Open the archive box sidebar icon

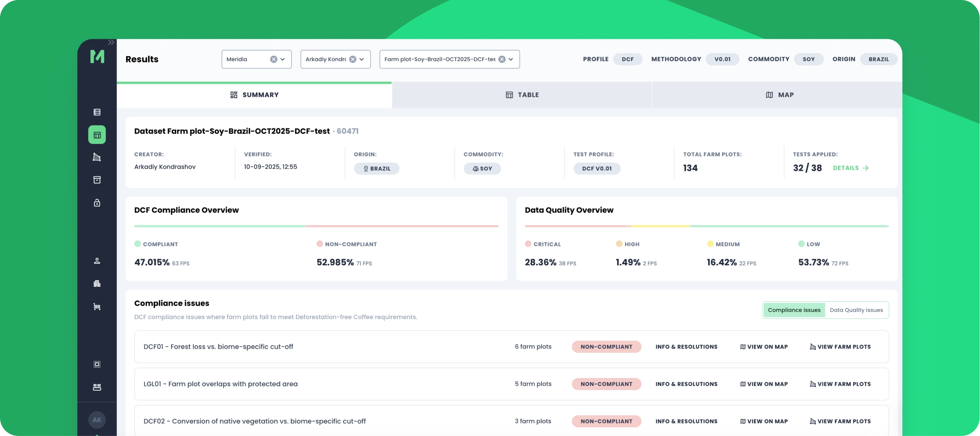coord(97,180)
